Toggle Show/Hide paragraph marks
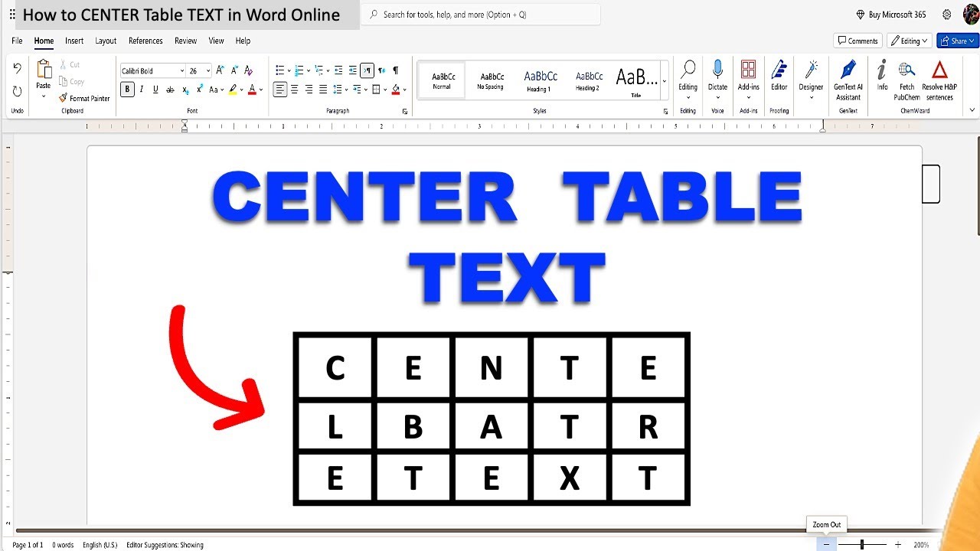The height and width of the screenshot is (551, 980). (395, 70)
